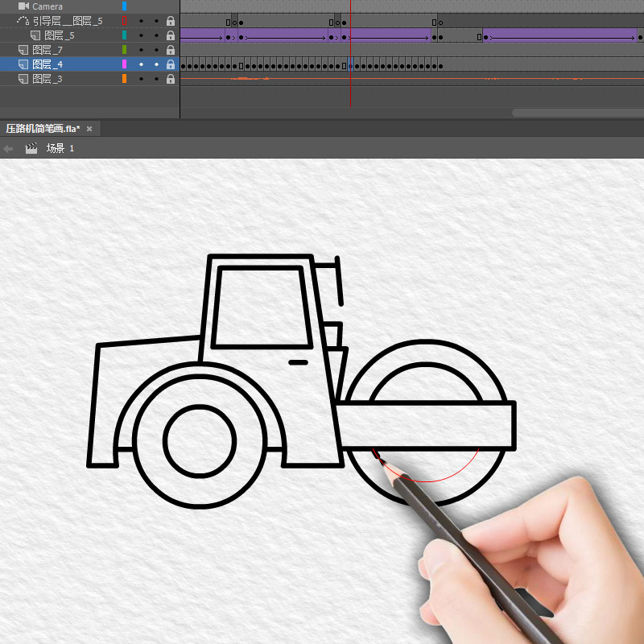
Task: Toggle the dot next to the green swatch on 图层_7
Action: coord(142,50)
